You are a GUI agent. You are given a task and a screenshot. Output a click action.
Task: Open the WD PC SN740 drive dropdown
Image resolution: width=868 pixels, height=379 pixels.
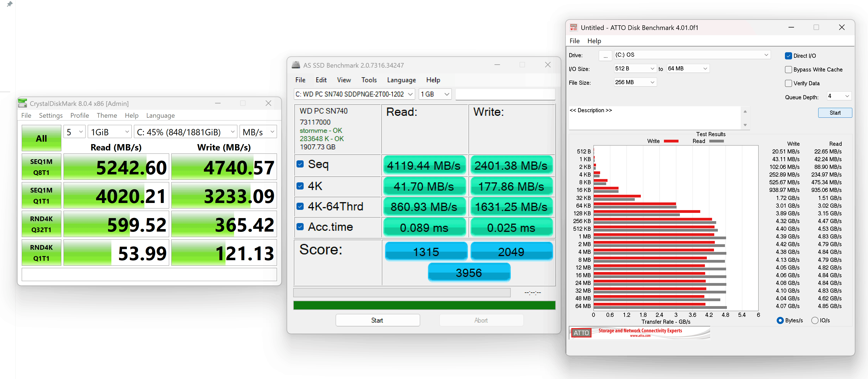(354, 94)
